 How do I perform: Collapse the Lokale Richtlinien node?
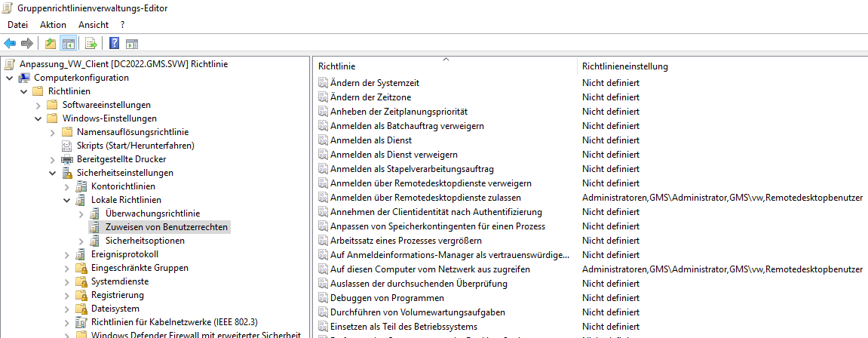pyautogui.click(x=66, y=200)
